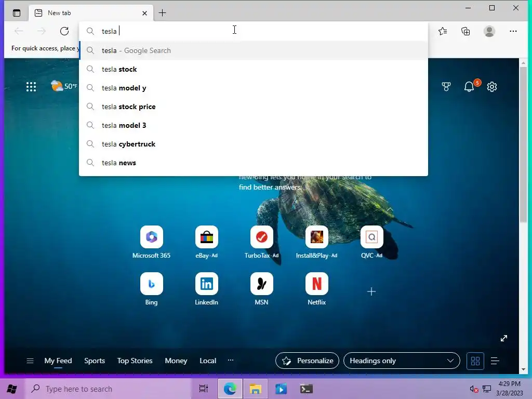Switch to the My Feed tab
The height and width of the screenshot is (399, 532).
58,361
